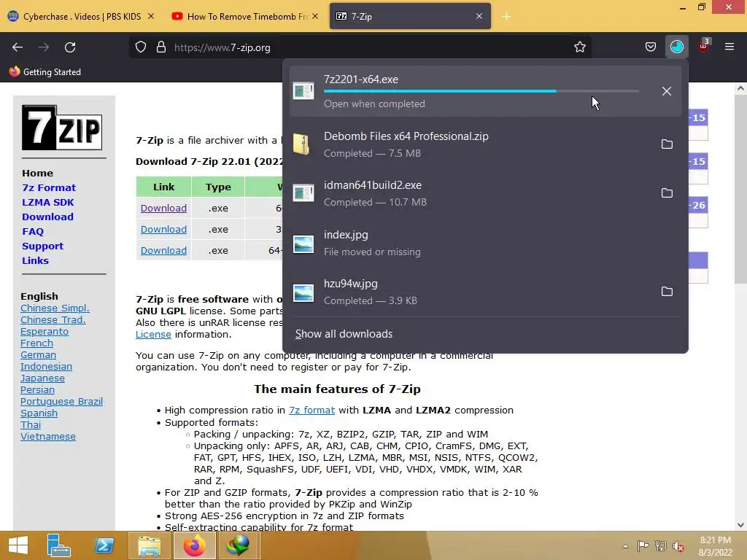Switch language to Chinese Simpl.
Image resolution: width=747 pixels, height=560 pixels.
pos(55,308)
